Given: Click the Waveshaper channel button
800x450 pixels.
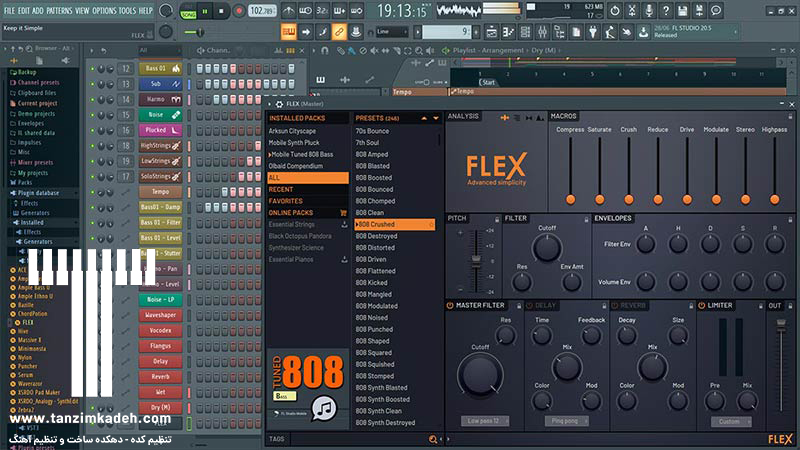Looking at the screenshot, I should pyautogui.click(x=160, y=315).
